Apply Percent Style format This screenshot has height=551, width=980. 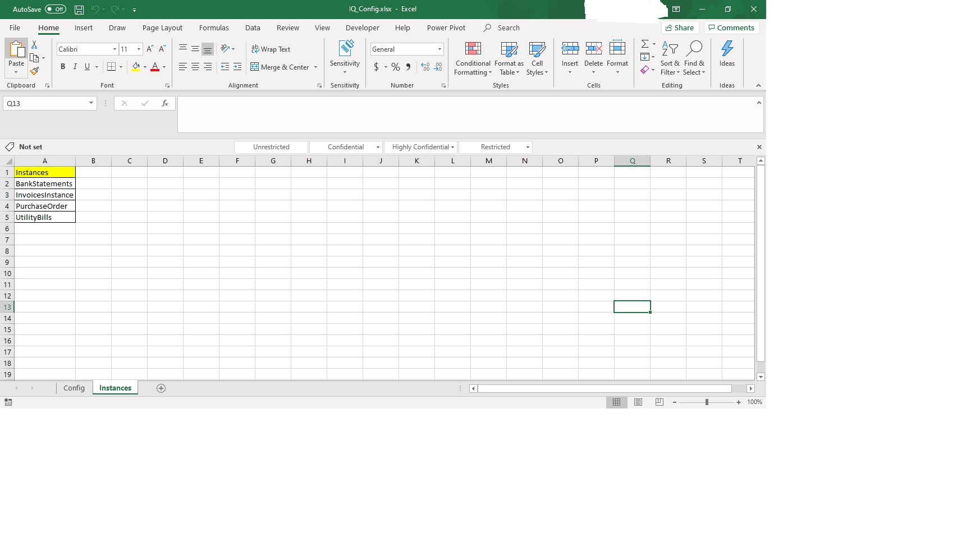click(x=396, y=67)
